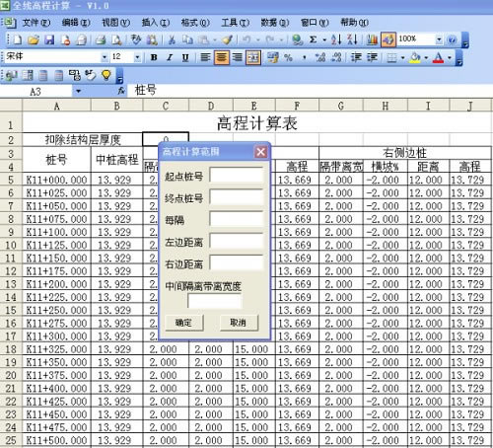Click the 确定 button in the dialog

[x=184, y=323]
